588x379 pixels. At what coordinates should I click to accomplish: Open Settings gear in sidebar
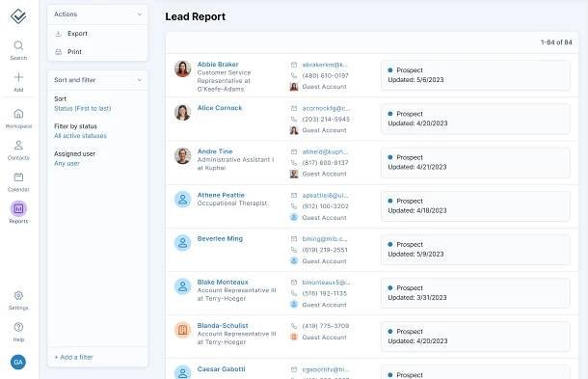click(18, 296)
